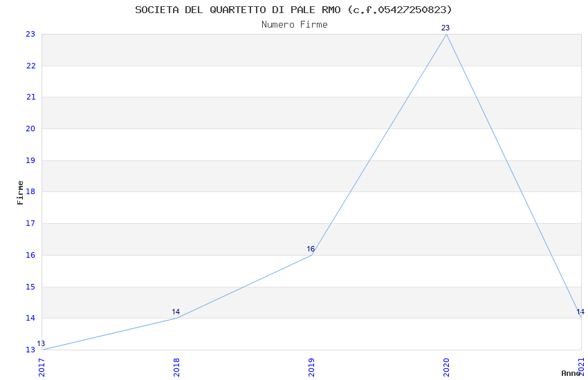Click y-axis tick value 16
Viewport: 588px width, 380px height.
(x=30, y=255)
